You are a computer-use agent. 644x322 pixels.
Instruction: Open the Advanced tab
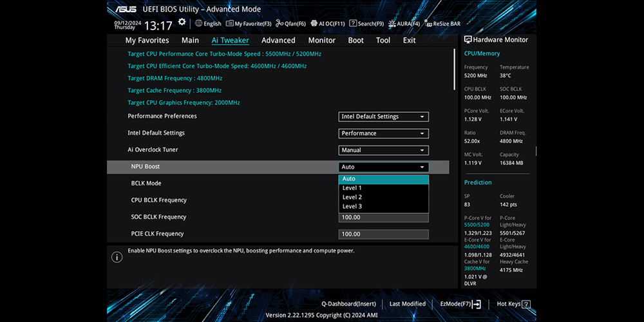pyautogui.click(x=278, y=40)
